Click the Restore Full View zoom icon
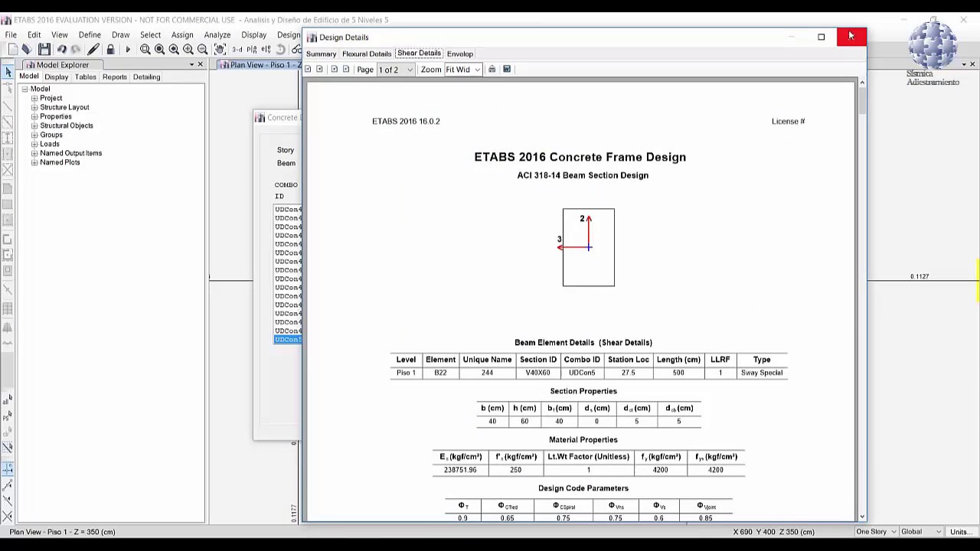Screen dimensions: 980x551 tap(159, 50)
